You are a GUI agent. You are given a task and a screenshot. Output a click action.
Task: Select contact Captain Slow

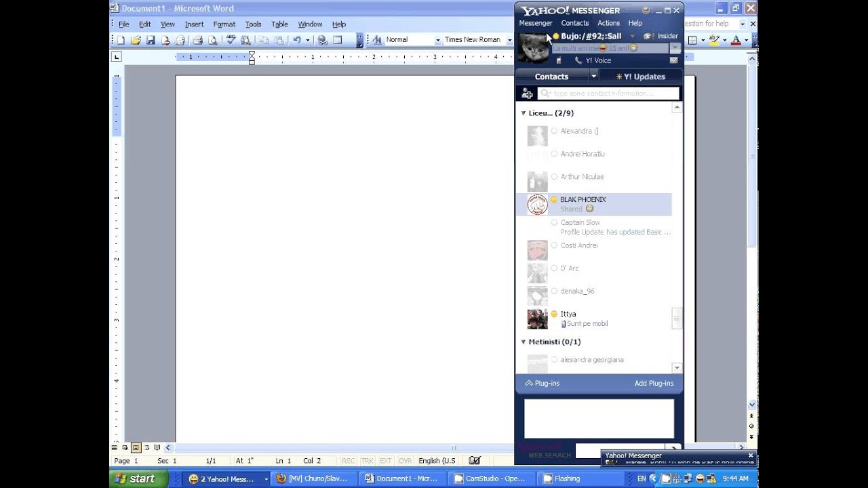(x=594, y=227)
